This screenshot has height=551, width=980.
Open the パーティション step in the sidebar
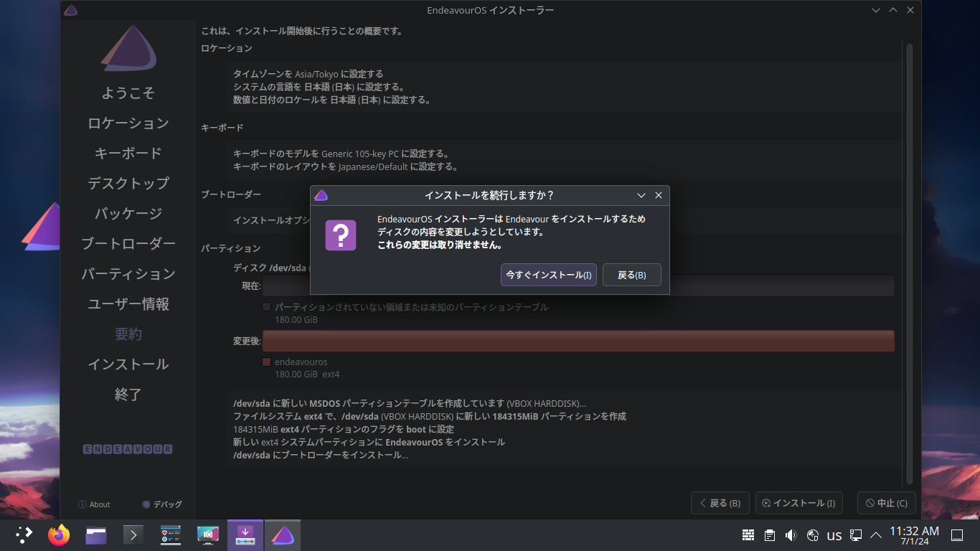pyautogui.click(x=128, y=274)
